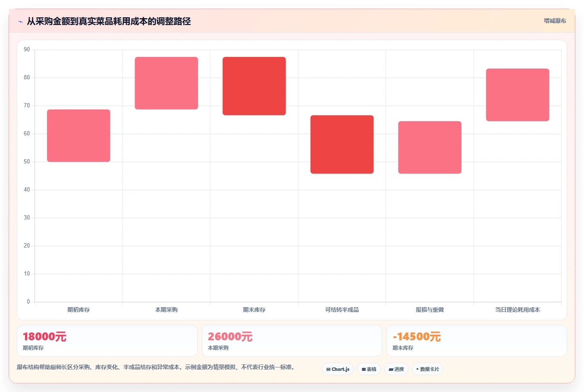
Task: Click the 本期采购 caption under 26000元
Action: (x=218, y=348)
